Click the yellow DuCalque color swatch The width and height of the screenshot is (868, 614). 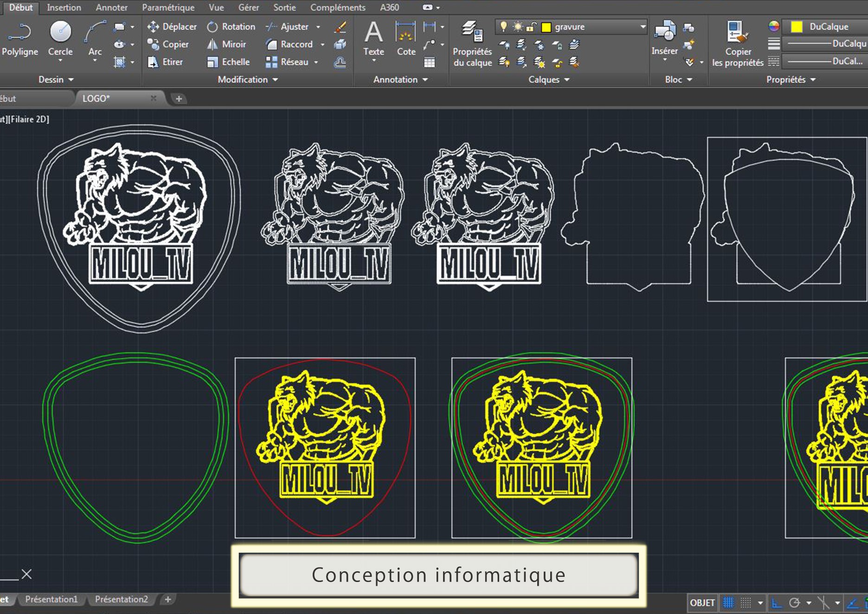[797, 26]
